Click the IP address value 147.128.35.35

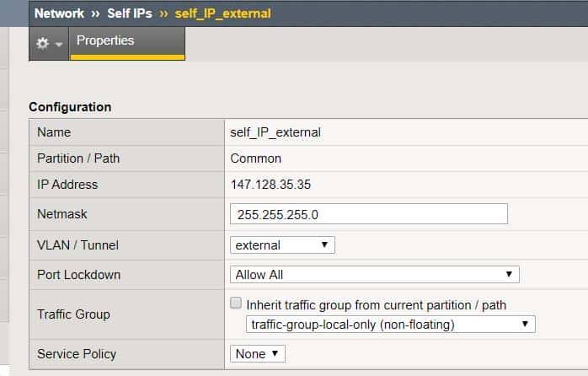(270, 185)
